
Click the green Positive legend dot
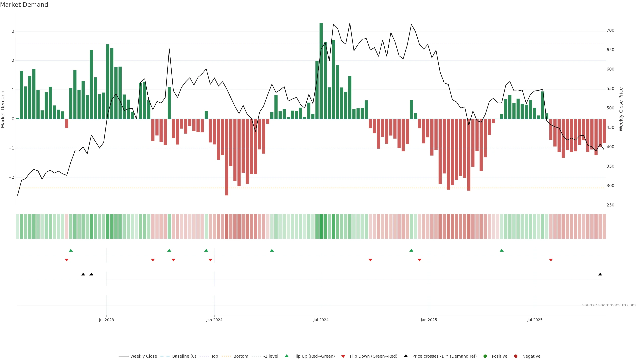485,356
